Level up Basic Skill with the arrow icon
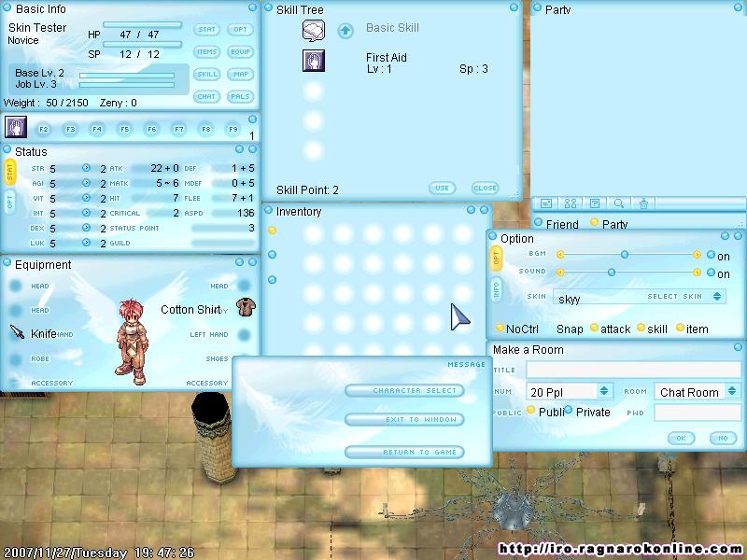The height and width of the screenshot is (560, 747). (345, 31)
